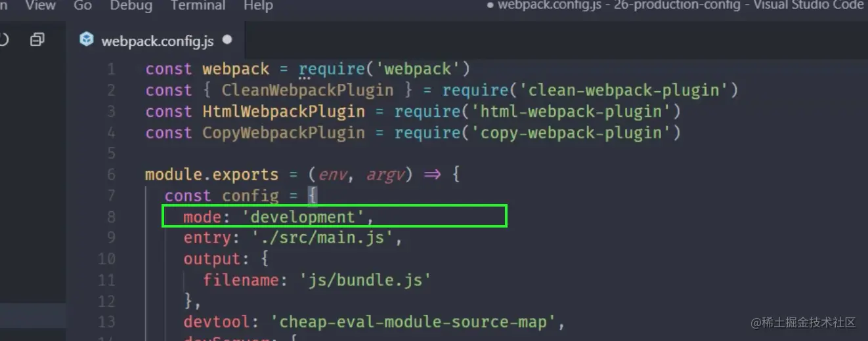This screenshot has width=868, height=341.
Task: Click the config variable name on line 7
Action: 250,195
